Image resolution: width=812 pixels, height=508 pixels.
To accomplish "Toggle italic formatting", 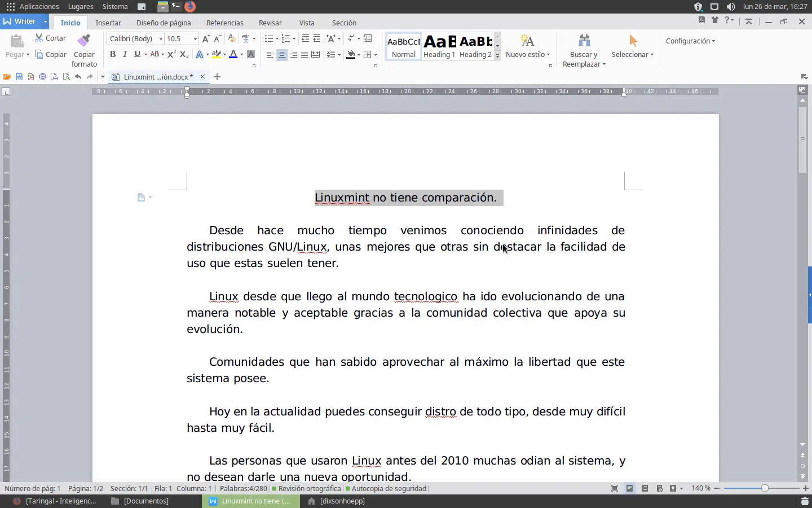I will (x=125, y=54).
